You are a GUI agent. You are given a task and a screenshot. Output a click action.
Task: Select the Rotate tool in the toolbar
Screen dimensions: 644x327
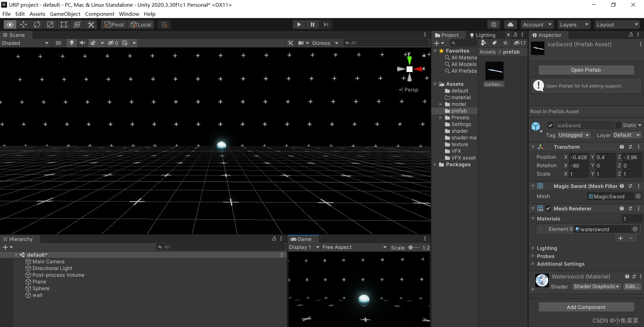pyautogui.click(x=37, y=24)
